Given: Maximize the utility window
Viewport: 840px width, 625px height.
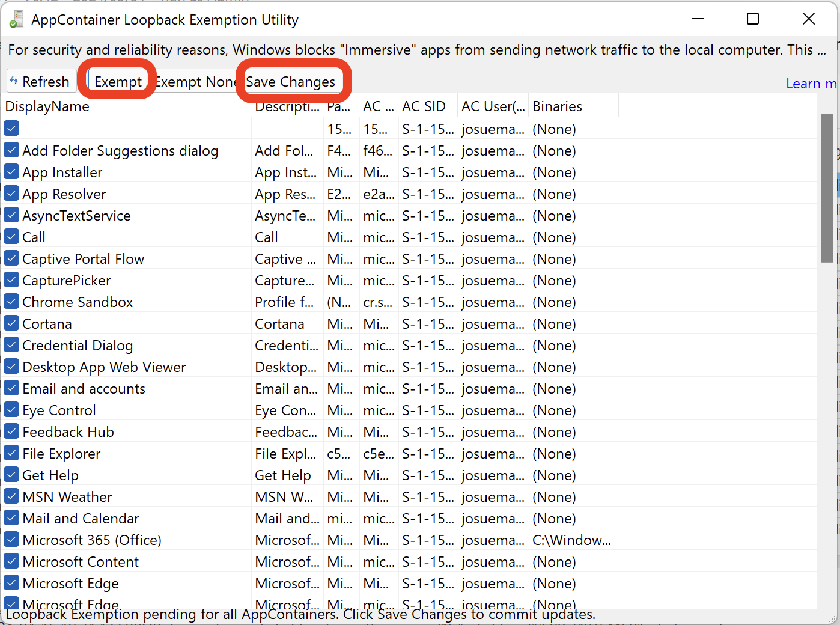Looking at the screenshot, I should click(753, 19).
